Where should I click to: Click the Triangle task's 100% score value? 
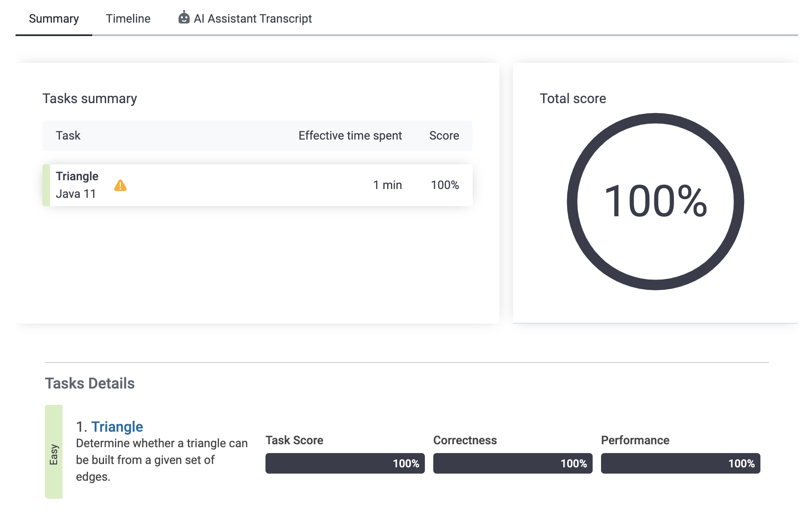coord(445,185)
